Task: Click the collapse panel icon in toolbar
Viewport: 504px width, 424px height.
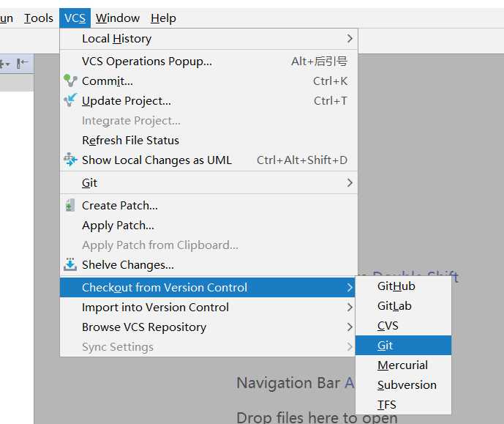Action: 22,64
